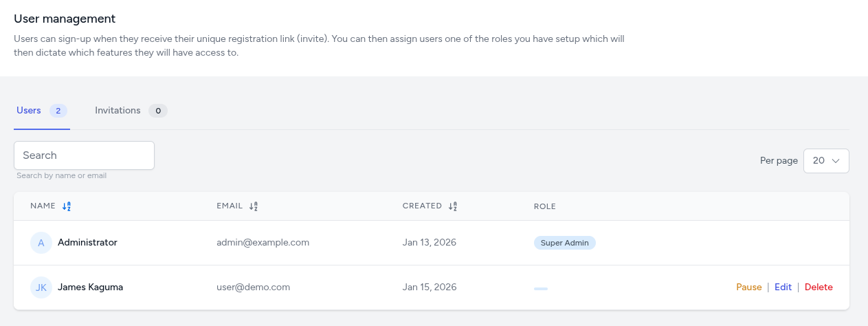Click the empty role placeholder for James Kaguma
This screenshot has height=326, width=868.
[541, 289]
